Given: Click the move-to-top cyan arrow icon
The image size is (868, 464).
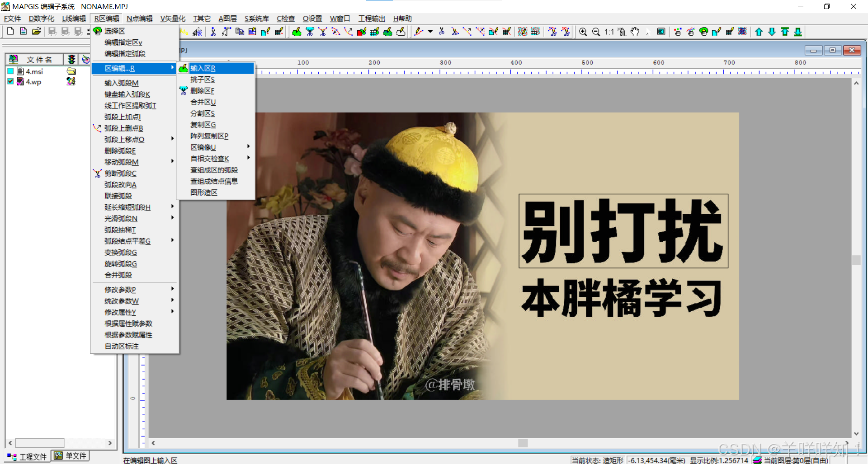Looking at the screenshot, I should pos(785,32).
